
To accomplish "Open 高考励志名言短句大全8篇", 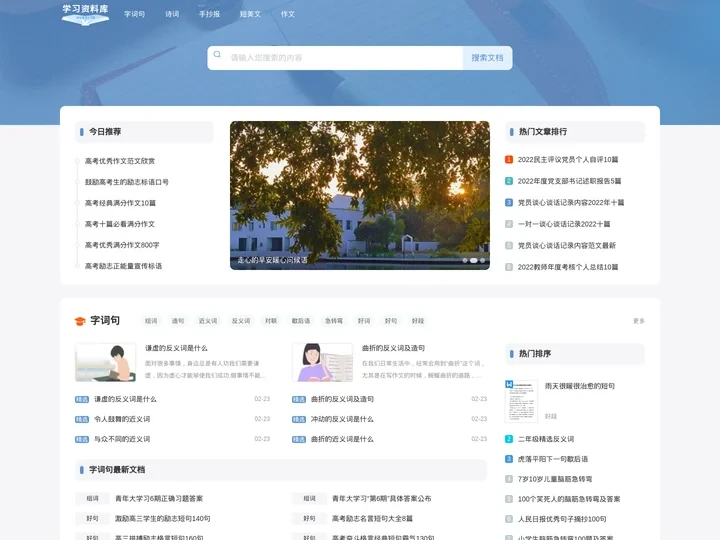I will tap(372, 519).
